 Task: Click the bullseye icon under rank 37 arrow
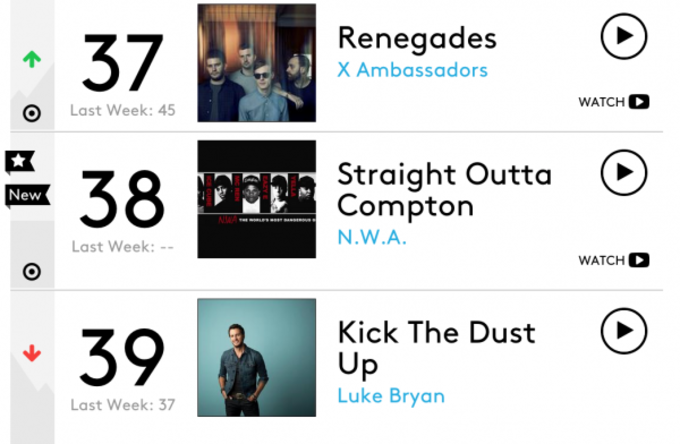(x=32, y=114)
